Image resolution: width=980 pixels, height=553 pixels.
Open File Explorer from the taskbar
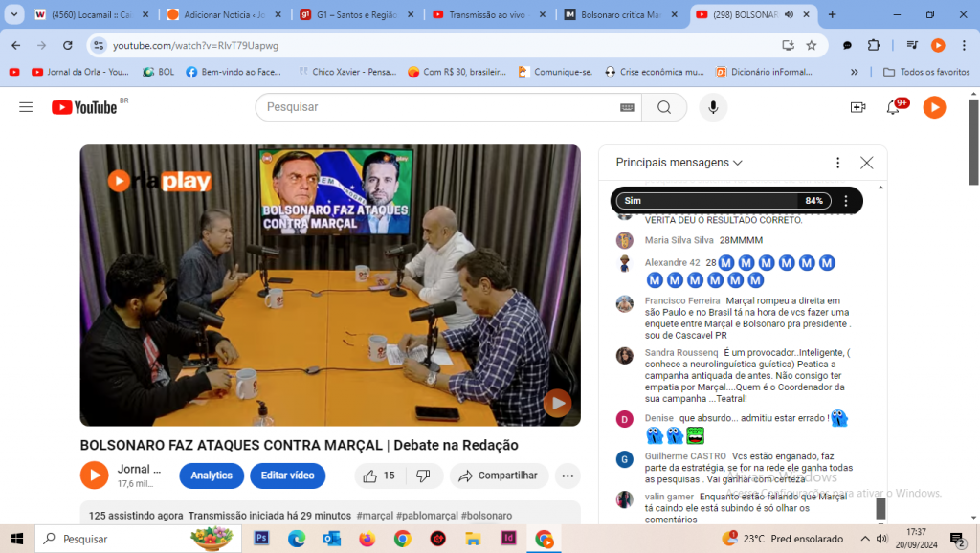(x=473, y=538)
